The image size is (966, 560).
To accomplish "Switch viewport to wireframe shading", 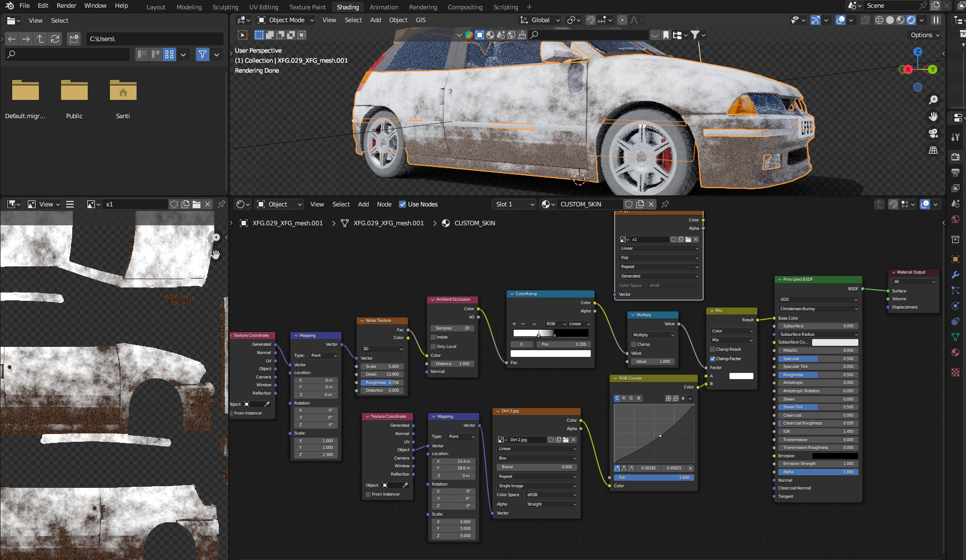I will coord(879,20).
